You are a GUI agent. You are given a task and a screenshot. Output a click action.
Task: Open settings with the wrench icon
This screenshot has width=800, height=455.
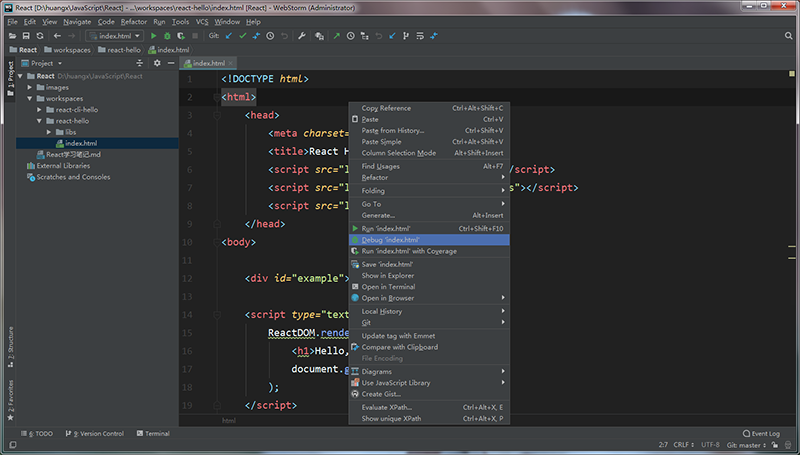pyautogui.click(x=302, y=36)
